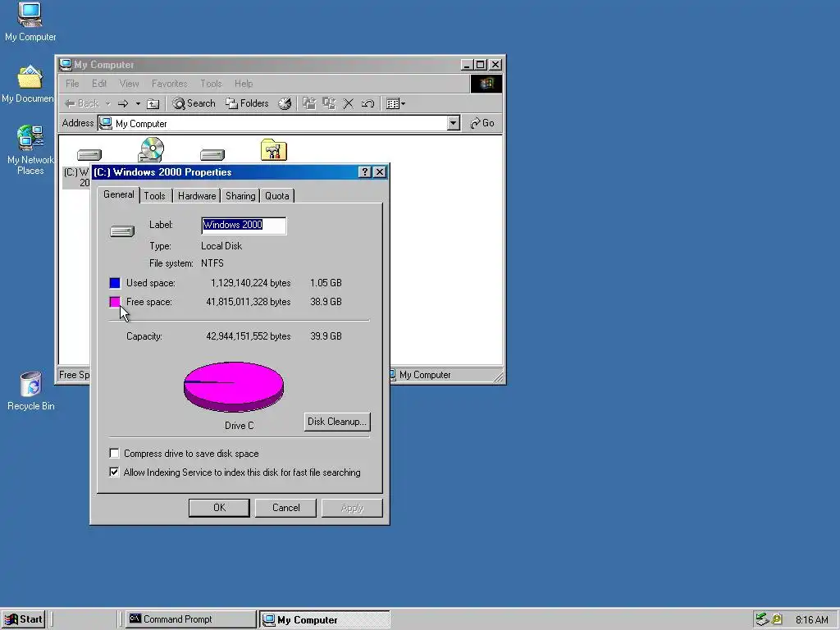Click the Forward arrow in My Computer toolbar
This screenshot has height=630, width=840.
123,103
